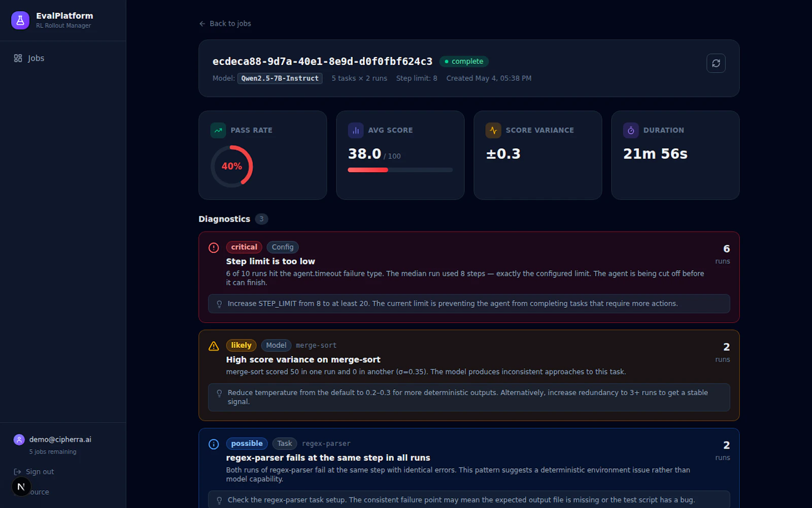The image size is (812, 508).
Task: Go back via Back to jobs link
Action: (x=225, y=24)
